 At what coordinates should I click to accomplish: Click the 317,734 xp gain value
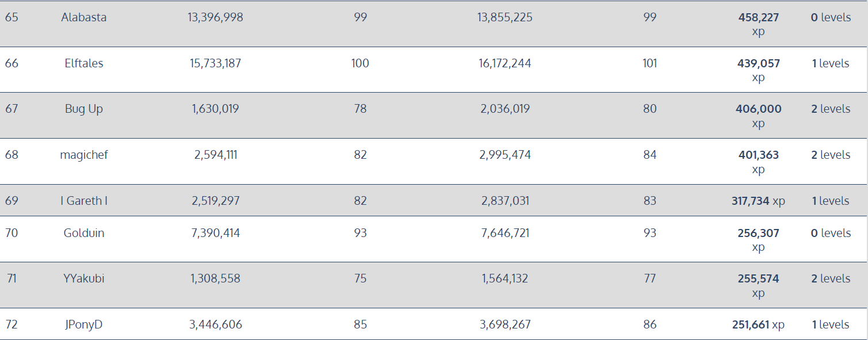tap(758, 201)
